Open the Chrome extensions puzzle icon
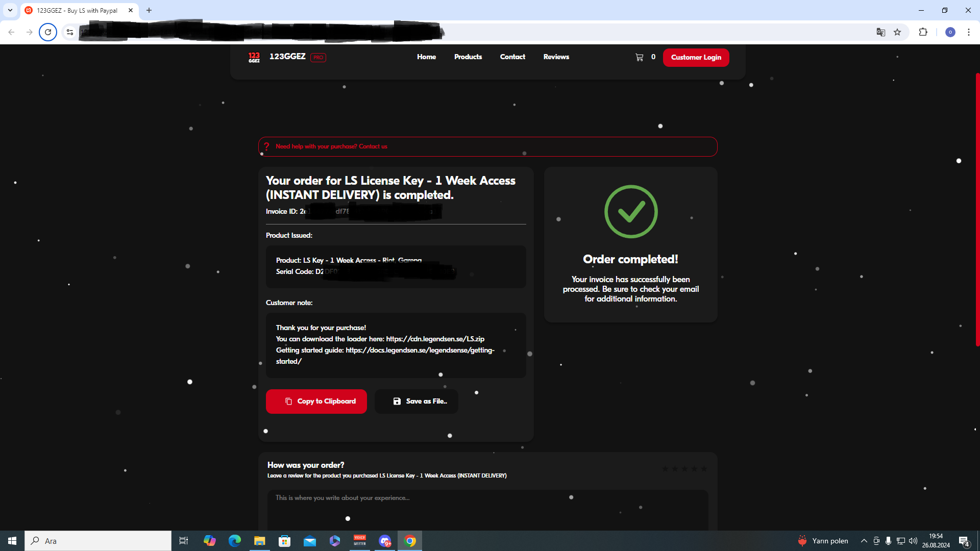The width and height of the screenshot is (980, 551). (x=923, y=32)
